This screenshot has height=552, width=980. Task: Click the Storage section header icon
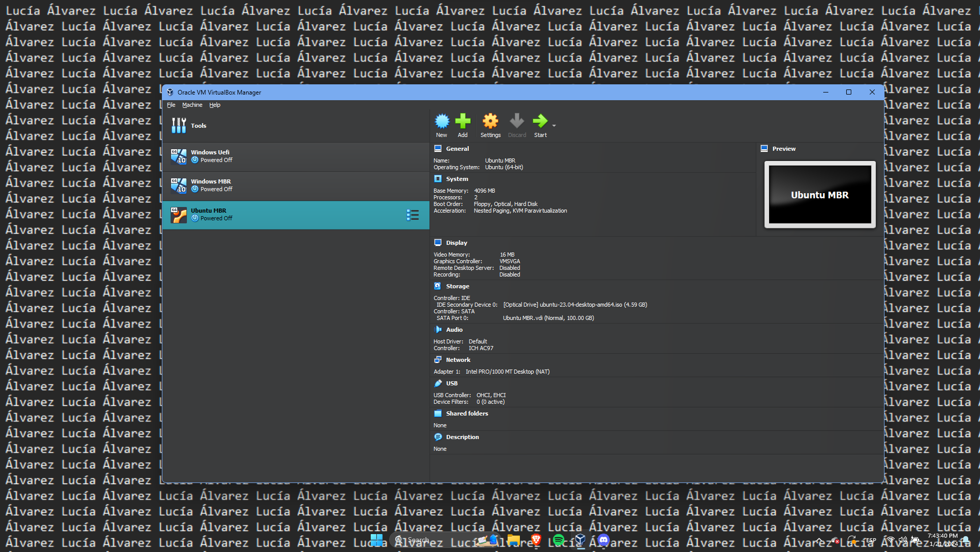click(438, 286)
